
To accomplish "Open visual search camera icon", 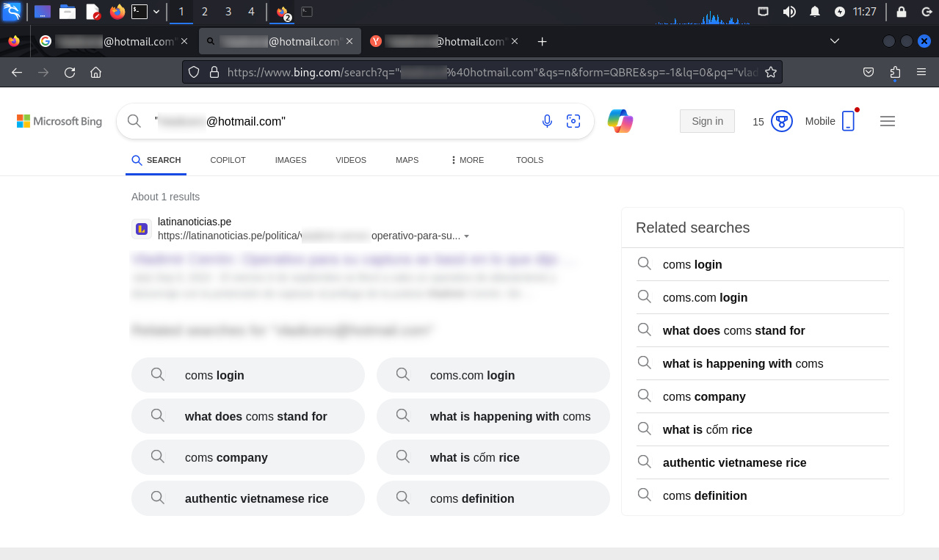I will [573, 122].
